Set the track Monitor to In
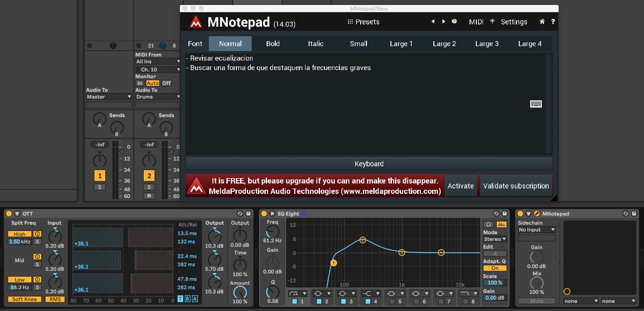Image resolution: width=644 pixels, height=311 pixels. point(140,83)
